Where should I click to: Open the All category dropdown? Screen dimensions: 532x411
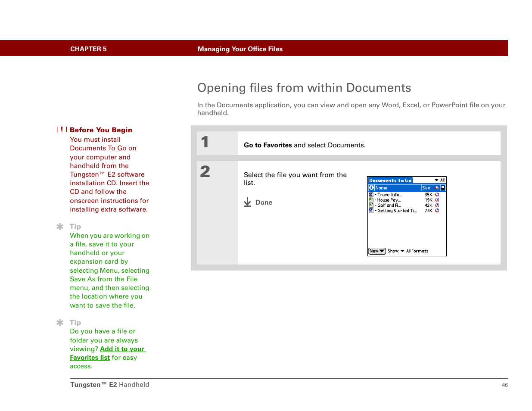[x=439, y=180]
